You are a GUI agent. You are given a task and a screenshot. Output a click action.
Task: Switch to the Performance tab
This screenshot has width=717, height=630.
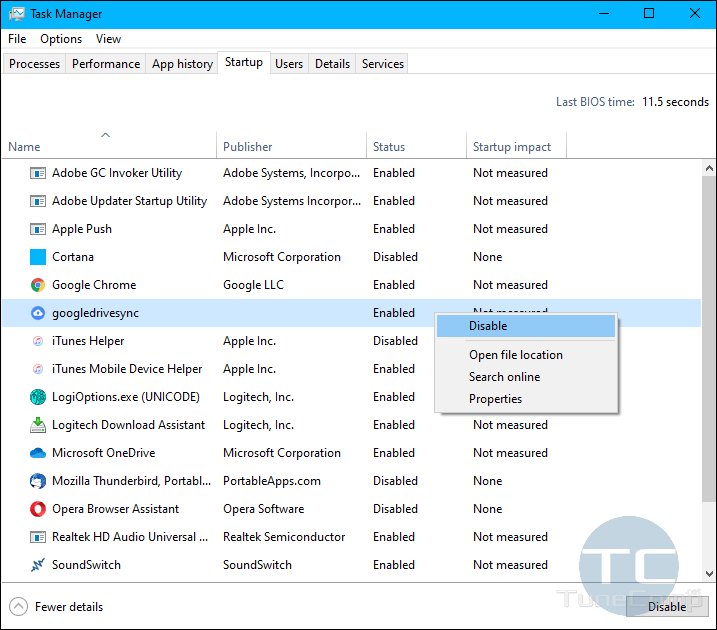coord(106,64)
